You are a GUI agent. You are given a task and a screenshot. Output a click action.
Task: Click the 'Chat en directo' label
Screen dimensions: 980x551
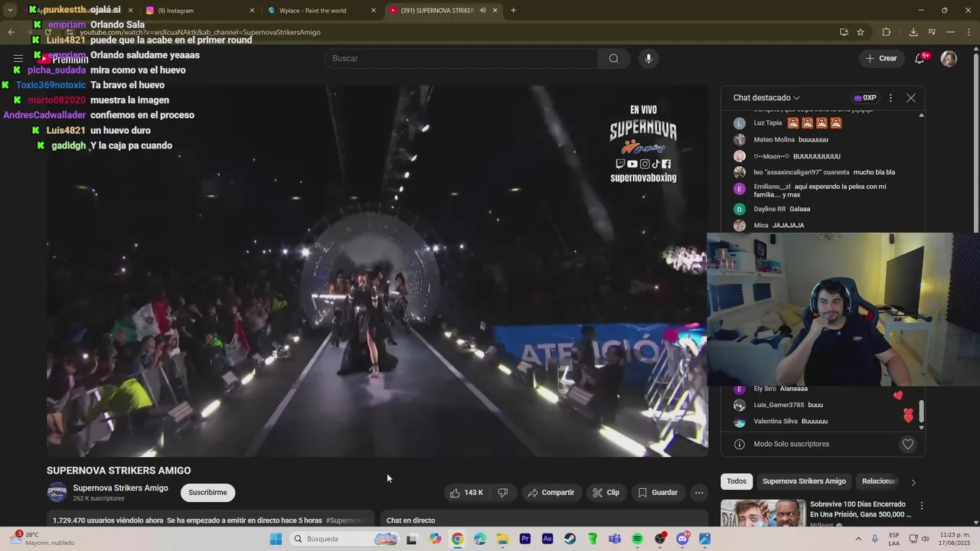pyautogui.click(x=410, y=520)
